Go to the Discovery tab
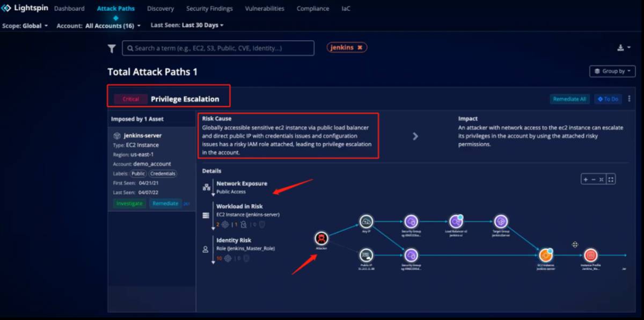 click(160, 9)
